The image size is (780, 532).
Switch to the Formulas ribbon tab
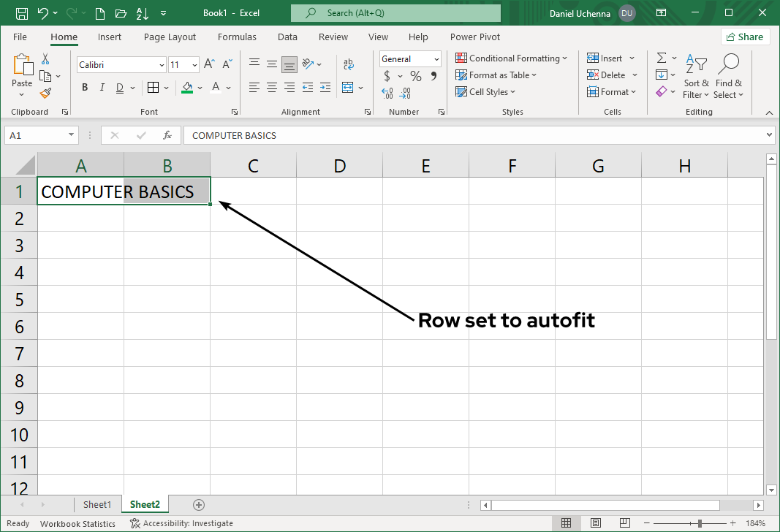[x=237, y=37]
